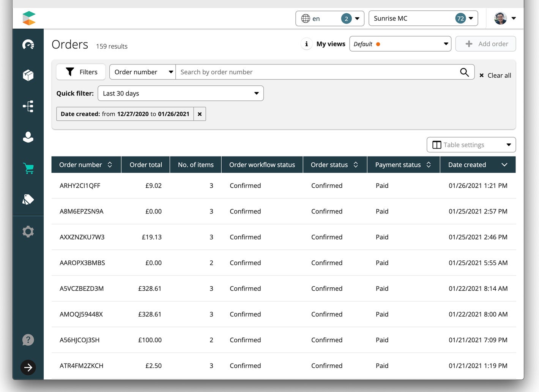Image resolution: width=539 pixels, height=392 pixels.
Task: Click the Search by order number field
Action: 317,72
